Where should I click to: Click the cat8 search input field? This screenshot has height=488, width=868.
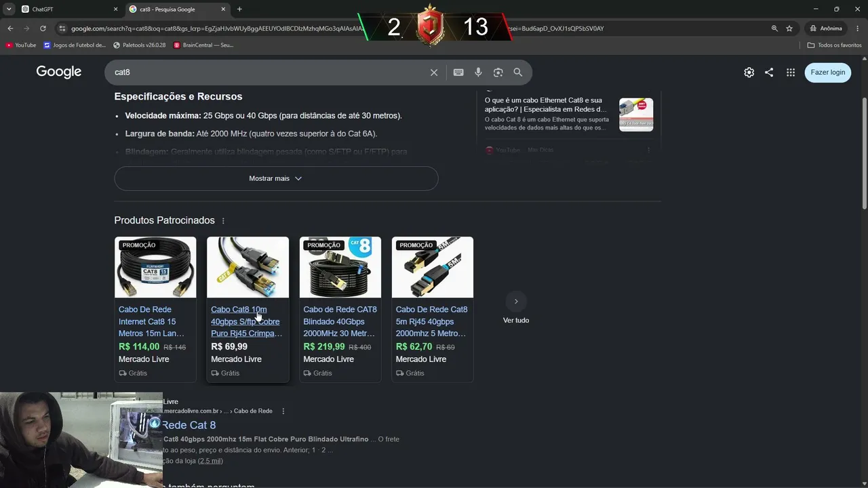(268, 73)
